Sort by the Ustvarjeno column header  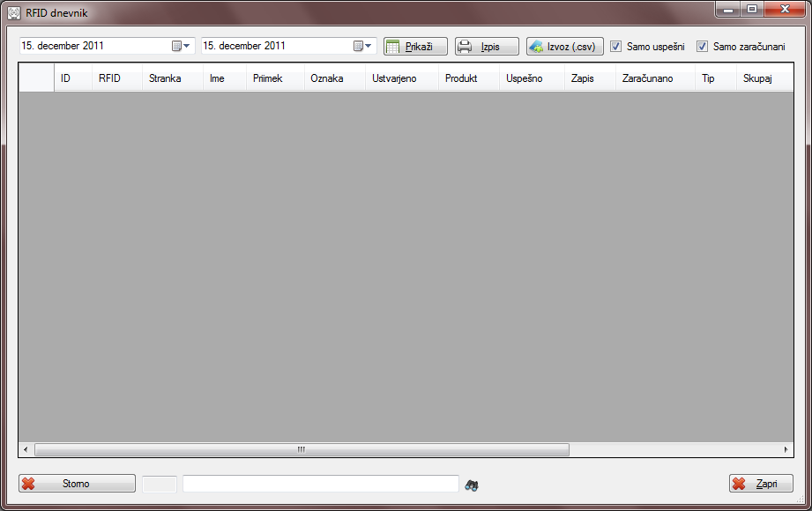(402, 78)
